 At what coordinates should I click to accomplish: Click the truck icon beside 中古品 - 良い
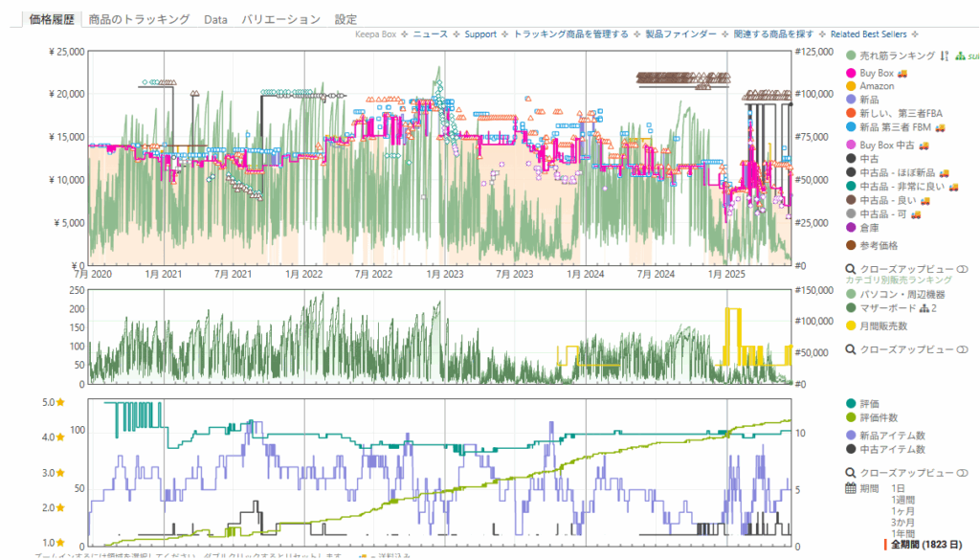point(925,200)
